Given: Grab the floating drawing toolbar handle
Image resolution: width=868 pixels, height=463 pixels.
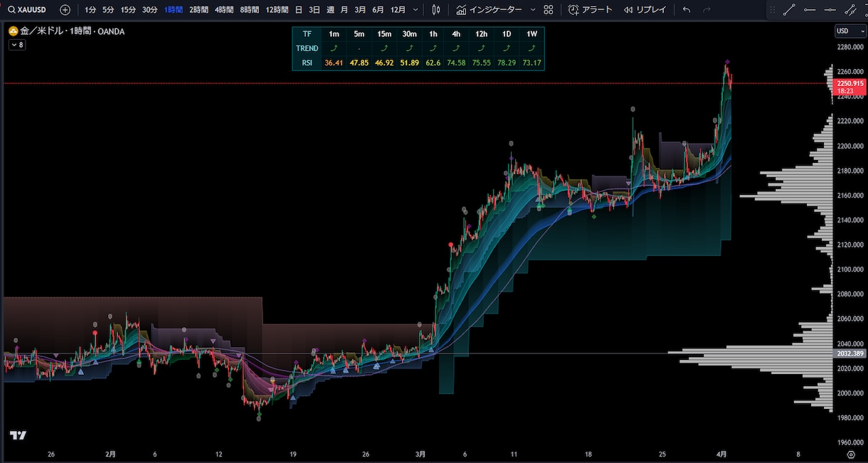Looking at the screenshot, I should pyautogui.click(x=774, y=10).
